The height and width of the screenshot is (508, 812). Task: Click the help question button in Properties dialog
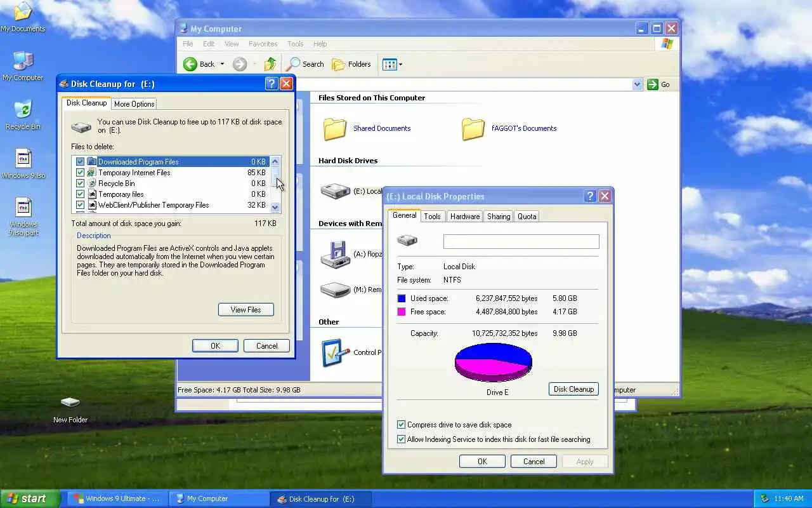[x=590, y=196]
